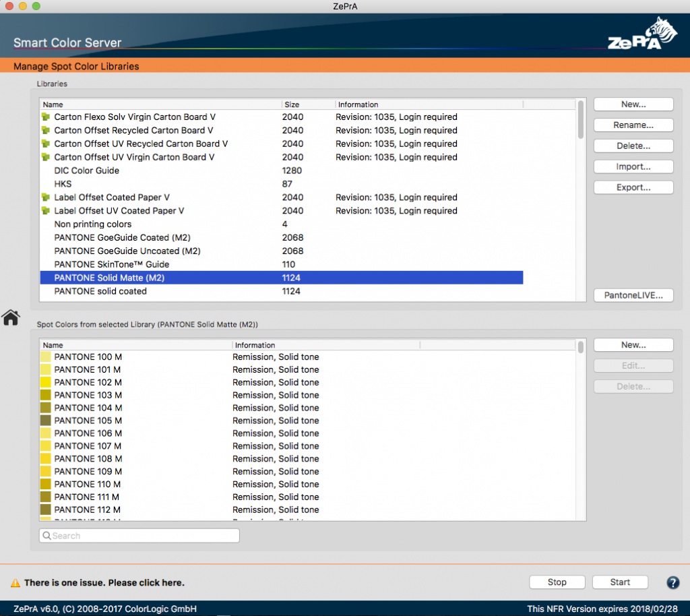Viewport: 690px width, 616px height.
Task: Click the ZePrA zebra logo
Action: [642, 34]
